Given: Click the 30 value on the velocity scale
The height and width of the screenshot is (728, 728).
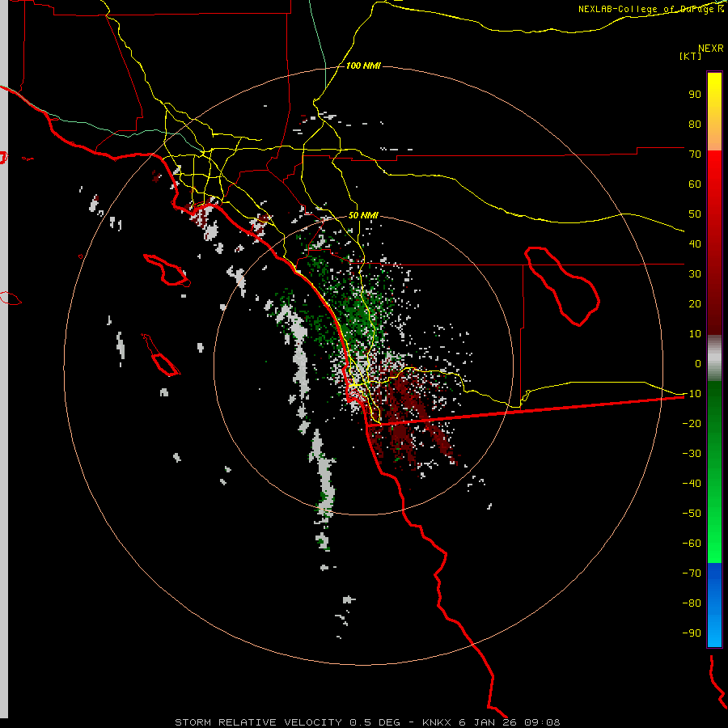Looking at the screenshot, I should (695, 274).
